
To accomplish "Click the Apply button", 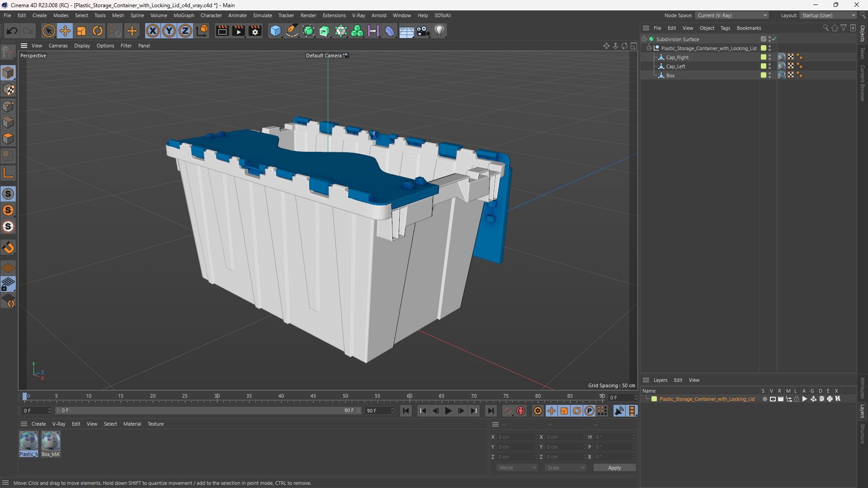I will [614, 468].
